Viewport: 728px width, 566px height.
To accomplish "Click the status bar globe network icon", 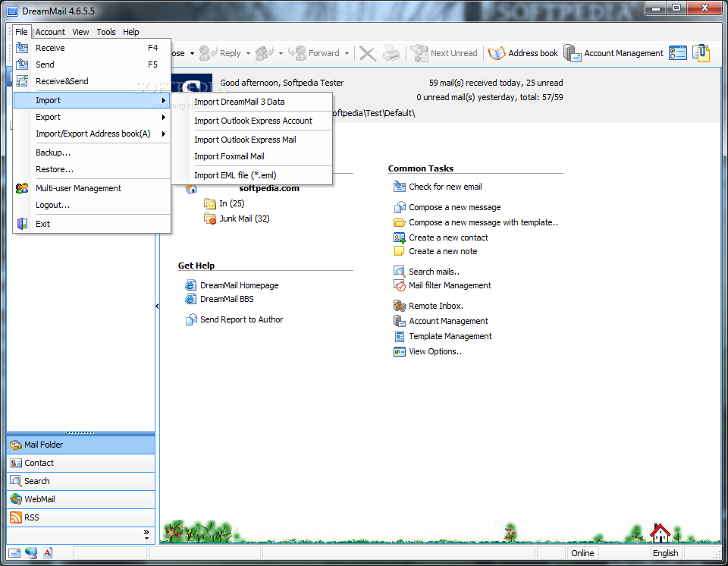I will [31, 552].
